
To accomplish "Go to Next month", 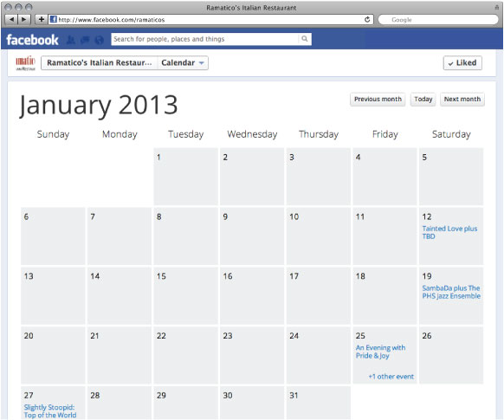I will point(462,99).
